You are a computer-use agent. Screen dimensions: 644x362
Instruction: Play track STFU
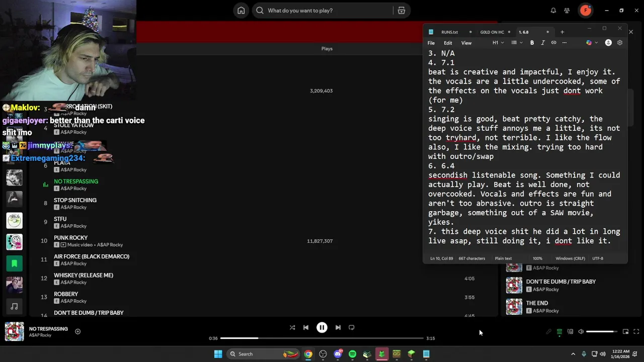click(x=60, y=219)
